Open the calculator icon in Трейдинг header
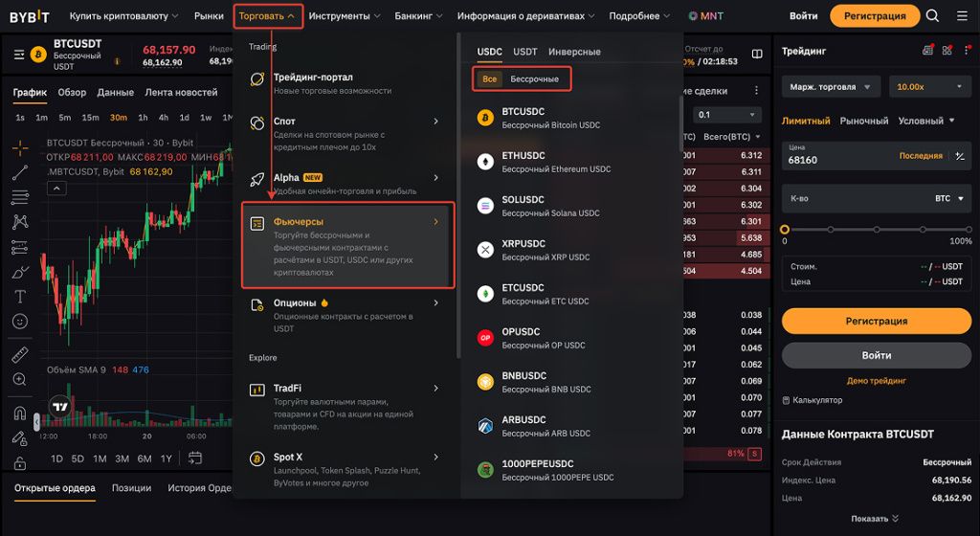Viewport: 980px width, 536px height. pos(928,50)
